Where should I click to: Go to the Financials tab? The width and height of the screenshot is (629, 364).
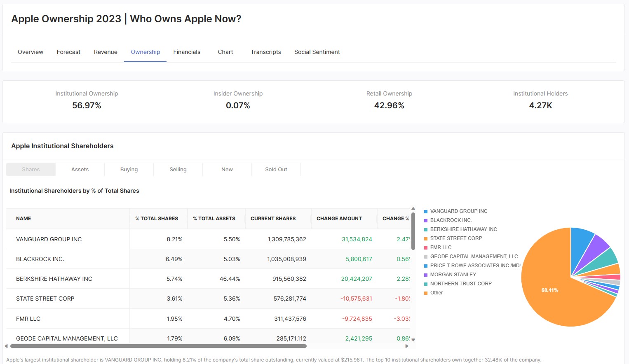tap(187, 52)
